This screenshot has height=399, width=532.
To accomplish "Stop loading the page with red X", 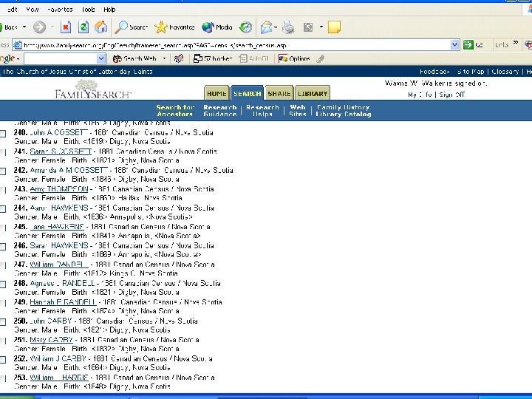I will pyautogui.click(x=66, y=27).
